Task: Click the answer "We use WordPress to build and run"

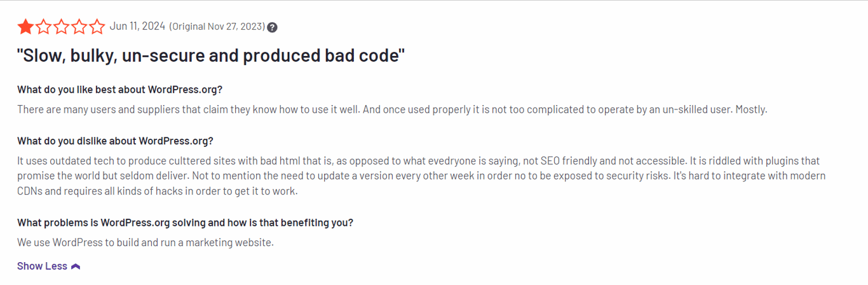Action: pyautogui.click(x=145, y=242)
